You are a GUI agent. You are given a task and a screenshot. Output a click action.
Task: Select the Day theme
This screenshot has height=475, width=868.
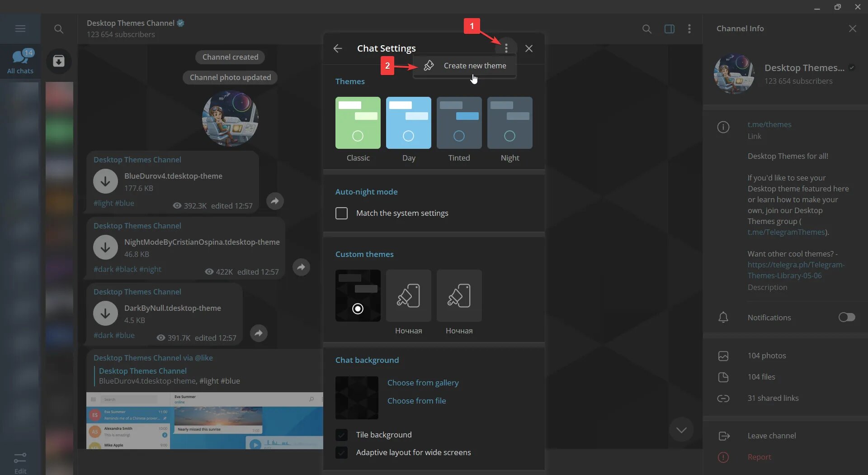409,123
